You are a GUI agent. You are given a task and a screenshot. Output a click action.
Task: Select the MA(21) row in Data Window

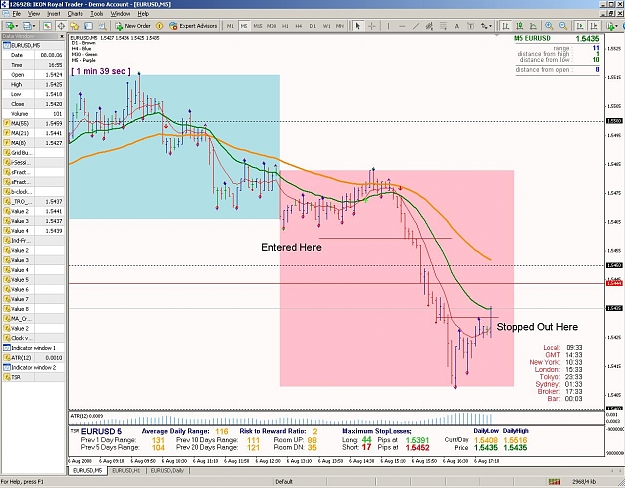click(x=33, y=133)
